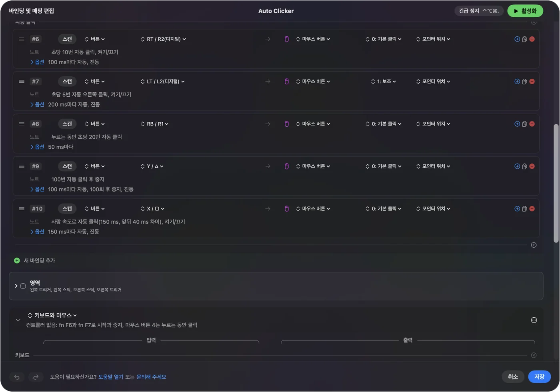Image resolution: width=560 pixels, height=392 pixels.
Task: Toggle the circle next to 영역
Action: click(23, 286)
